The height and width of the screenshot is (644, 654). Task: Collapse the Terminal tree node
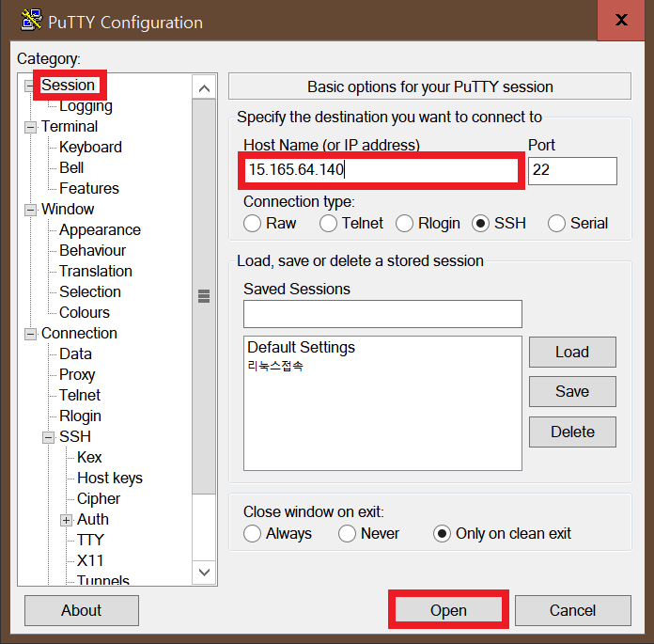click(x=30, y=127)
